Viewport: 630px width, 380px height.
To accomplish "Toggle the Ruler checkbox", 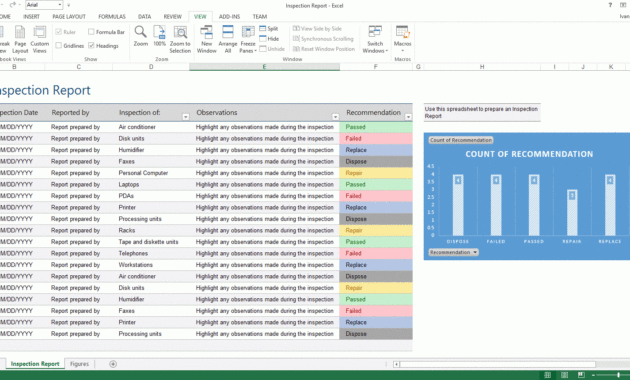I will pos(59,32).
